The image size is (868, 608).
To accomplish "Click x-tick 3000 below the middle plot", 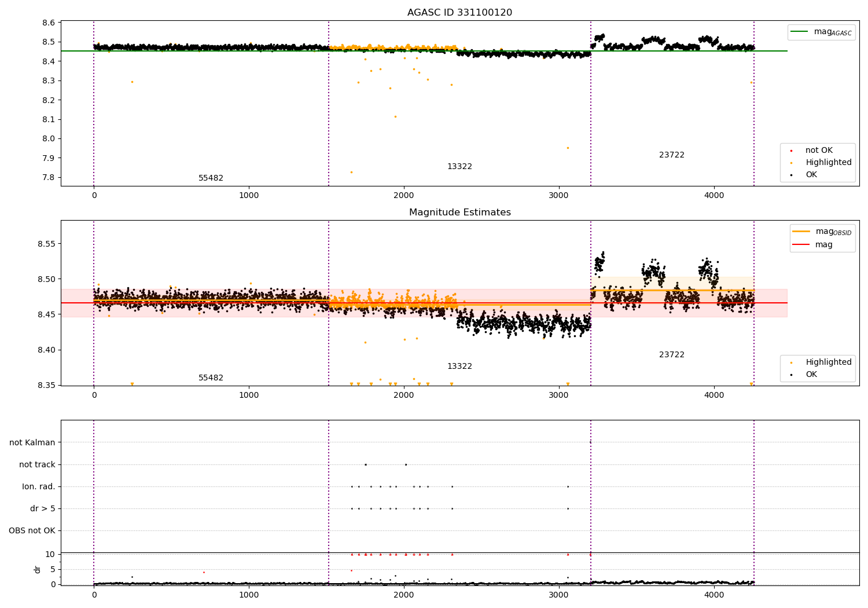I will (x=559, y=395).
